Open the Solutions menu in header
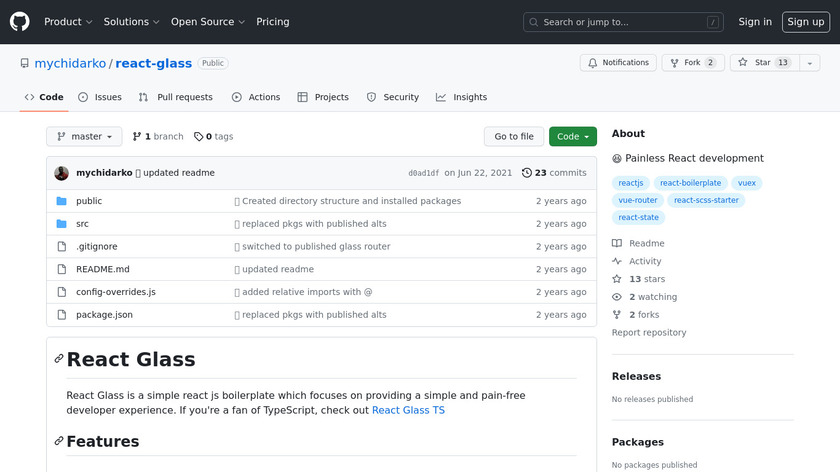This screenshot has width=840, height=472. pyautogui.click(x=131, y=22)
